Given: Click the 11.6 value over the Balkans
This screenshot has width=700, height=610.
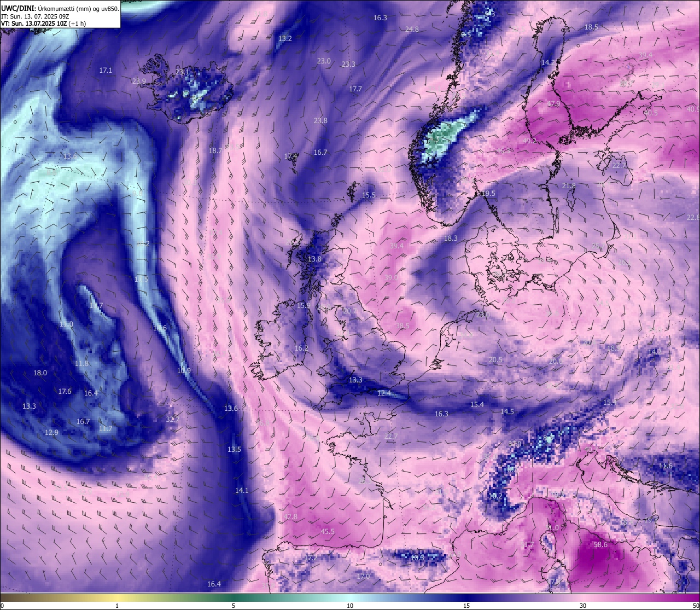Looking at the screenshot, I should coord(666,466).
